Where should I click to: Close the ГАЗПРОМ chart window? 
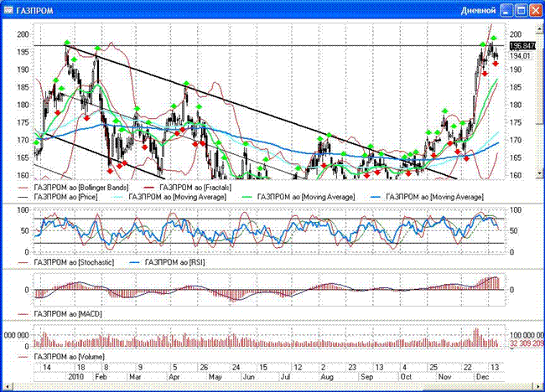point(536,10)
